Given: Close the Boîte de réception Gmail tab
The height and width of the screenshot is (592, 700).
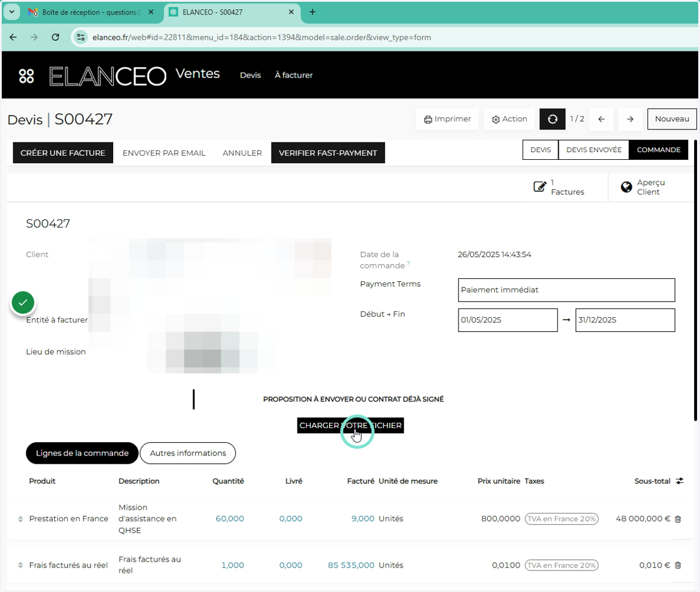Looking at the screenshot, I should 152,12.
